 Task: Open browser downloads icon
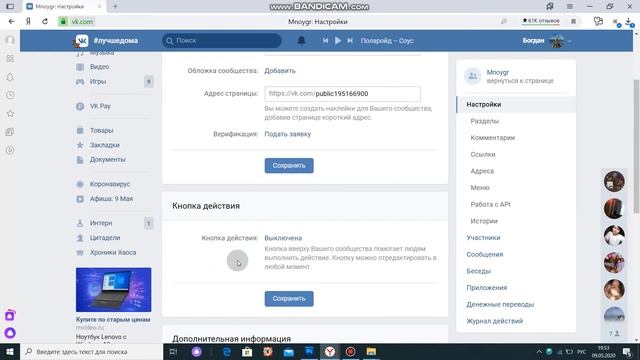[x=629, y=22]
